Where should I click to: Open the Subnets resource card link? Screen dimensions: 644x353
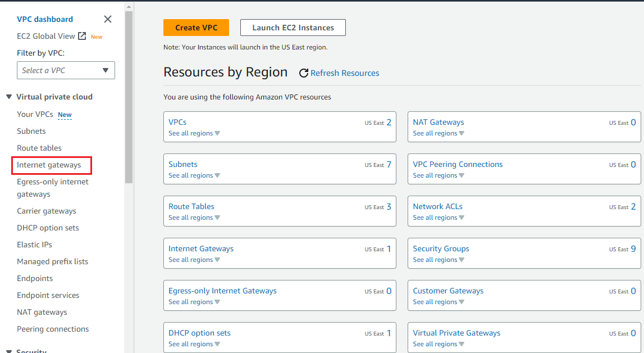(183, 164)
